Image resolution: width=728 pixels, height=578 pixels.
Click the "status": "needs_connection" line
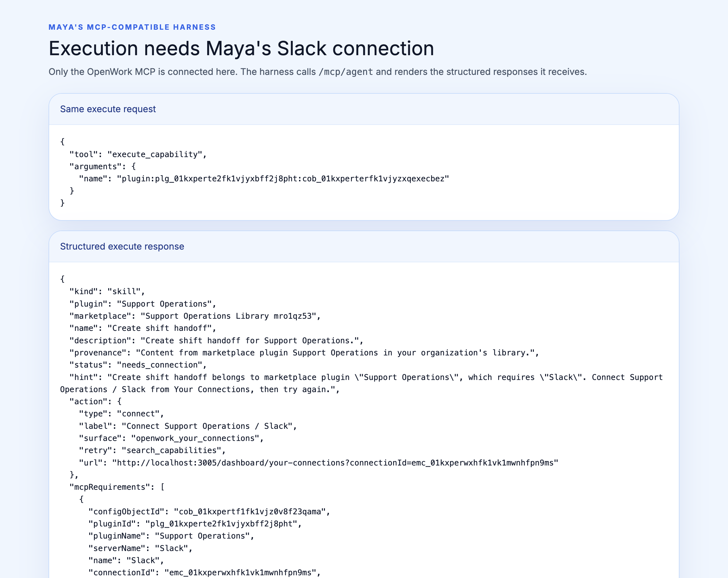[x=138, y=365]
